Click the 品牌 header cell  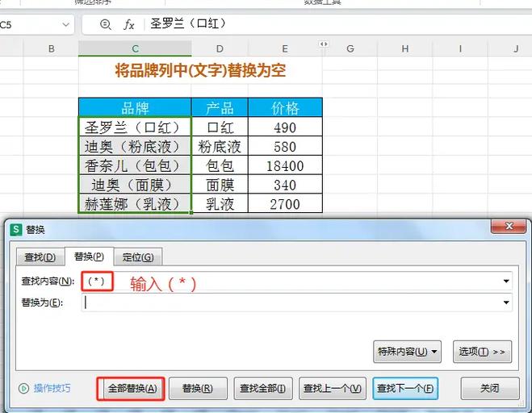pos(135,107)
